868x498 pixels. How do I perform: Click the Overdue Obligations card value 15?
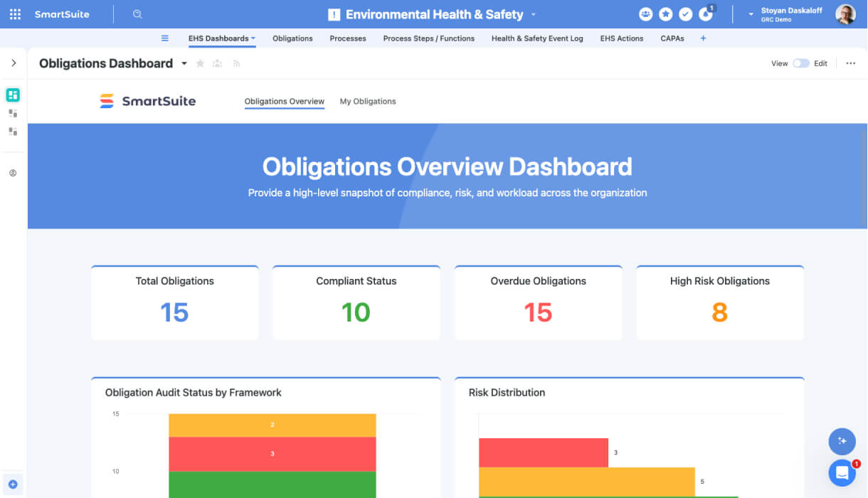point(538,312)
